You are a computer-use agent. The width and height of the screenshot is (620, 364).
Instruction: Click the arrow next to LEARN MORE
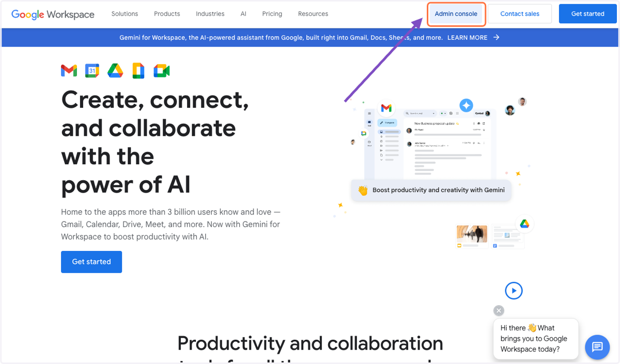click(496, 37)
